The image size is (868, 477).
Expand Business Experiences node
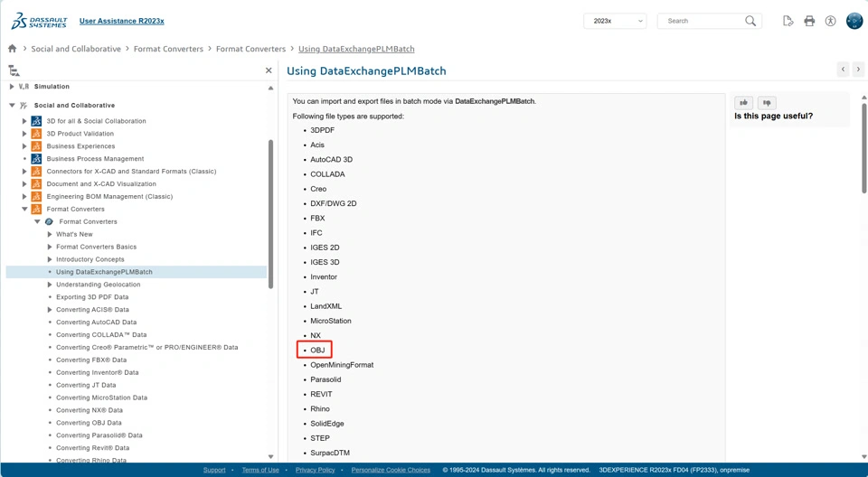click(x=24, y=146)
